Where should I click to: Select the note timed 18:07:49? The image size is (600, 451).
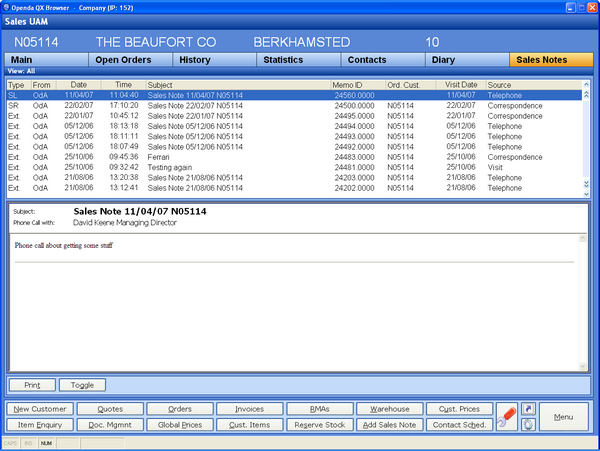tap(295, 147)
